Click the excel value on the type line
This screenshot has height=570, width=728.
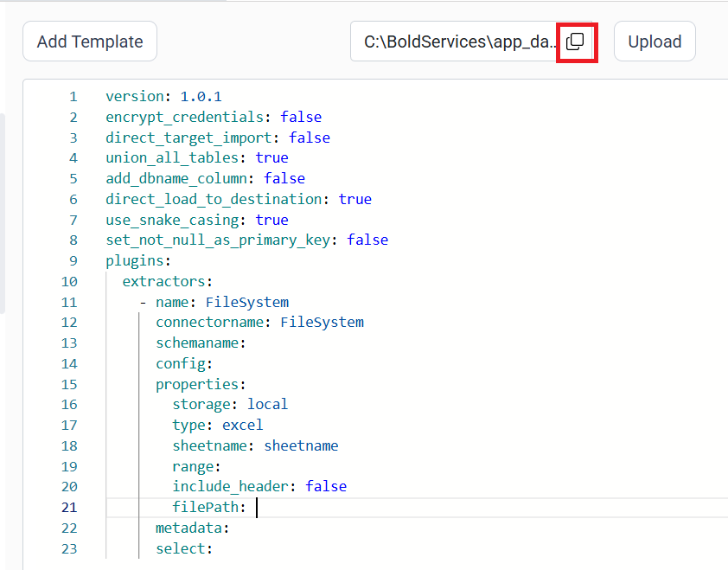242,425
